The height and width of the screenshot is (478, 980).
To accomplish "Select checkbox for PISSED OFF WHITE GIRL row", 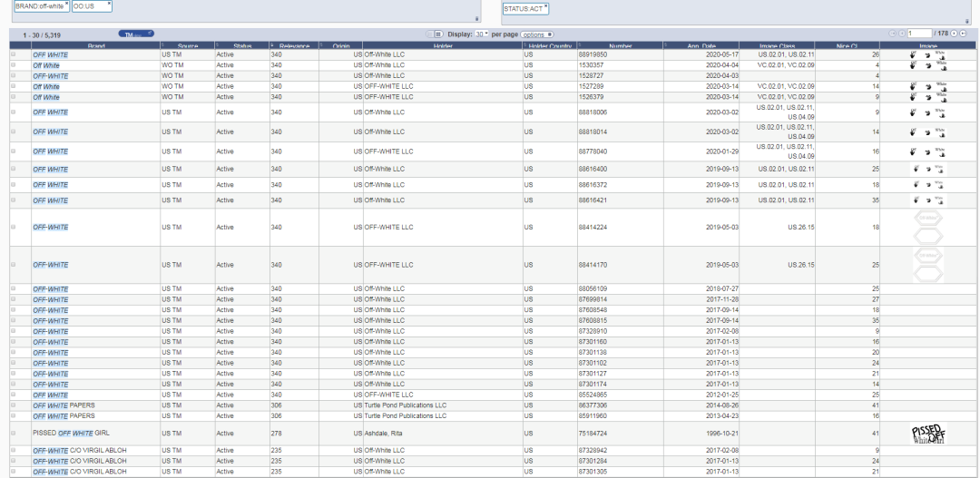I will 13,434.
